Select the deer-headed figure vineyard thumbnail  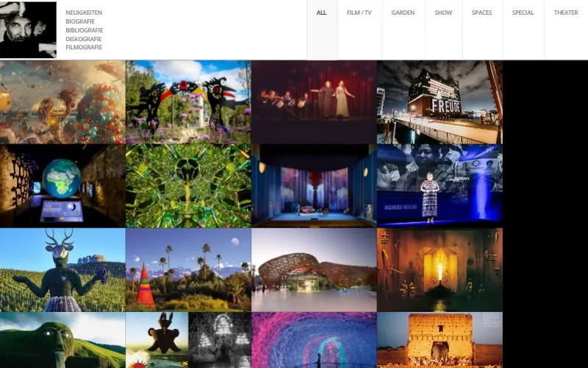click(62, 270)
